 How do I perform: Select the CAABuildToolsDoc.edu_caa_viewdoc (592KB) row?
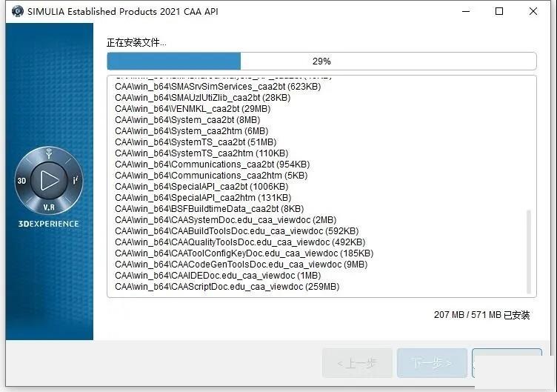click(x=236, y=230)
